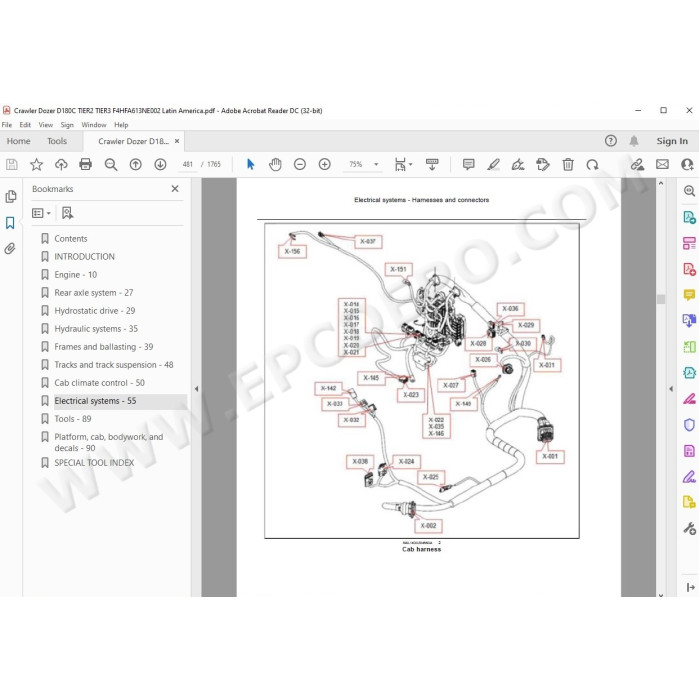Close the Bookmarks panel
Viewport: 700px width, 700px height.
[175, 189]
